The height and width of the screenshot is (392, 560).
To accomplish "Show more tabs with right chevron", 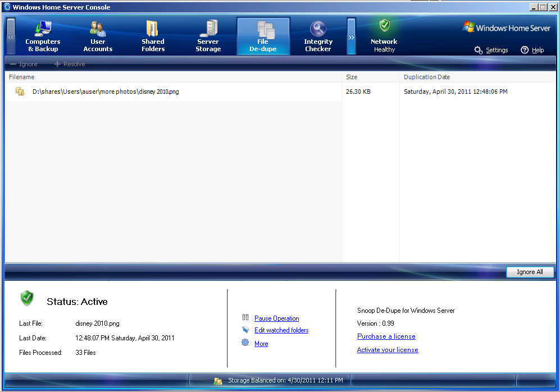I will pos(352,37).
